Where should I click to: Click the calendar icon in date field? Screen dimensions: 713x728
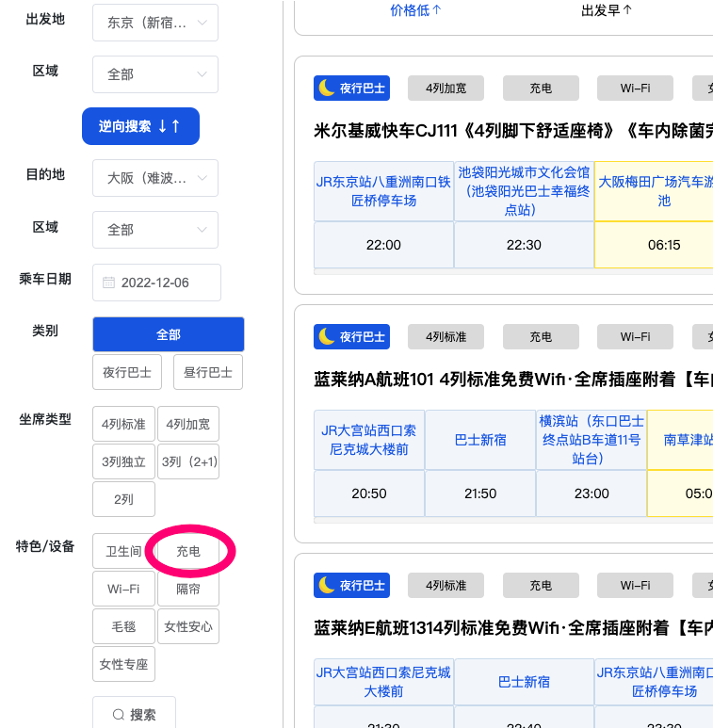[x=108, y=283]
